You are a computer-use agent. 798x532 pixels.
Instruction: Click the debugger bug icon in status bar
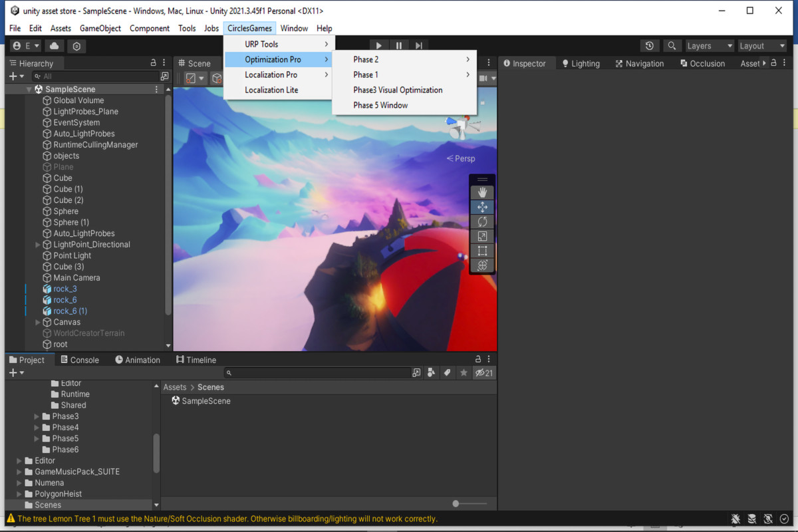(735, 519)
